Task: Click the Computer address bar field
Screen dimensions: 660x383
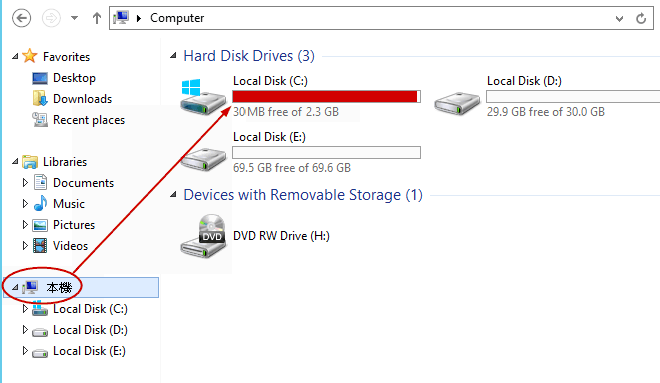Action: [x=381, y=18]
